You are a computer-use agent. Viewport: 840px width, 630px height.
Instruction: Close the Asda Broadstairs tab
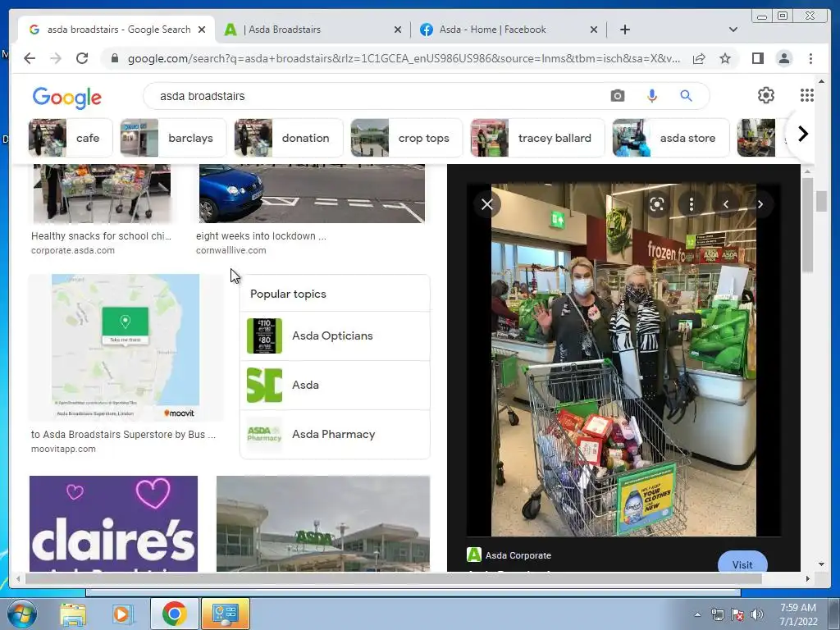pyautogui.click(x=398, y=30)
